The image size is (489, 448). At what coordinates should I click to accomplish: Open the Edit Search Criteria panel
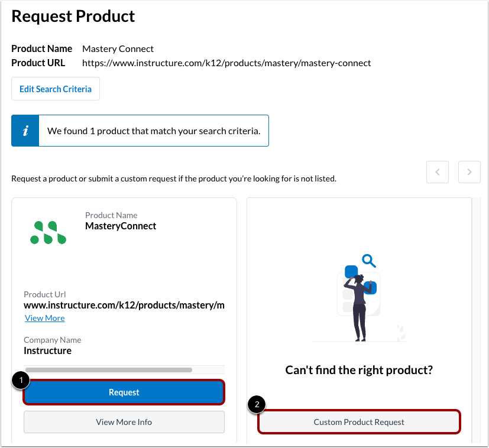point(55,89)
